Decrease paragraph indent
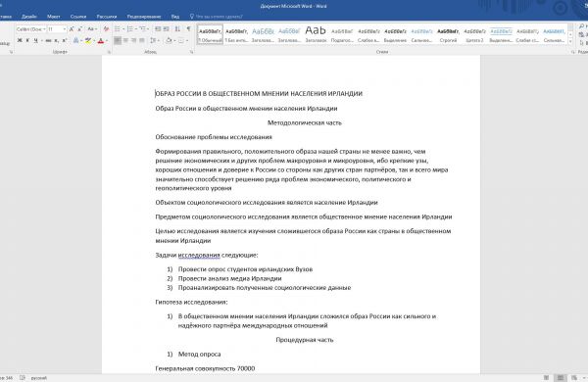This screenshot has height=382, width=588. coord(158,28)
